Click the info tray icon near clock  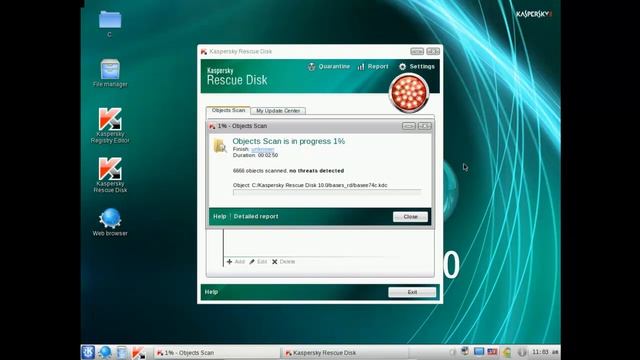click(522, 352)
